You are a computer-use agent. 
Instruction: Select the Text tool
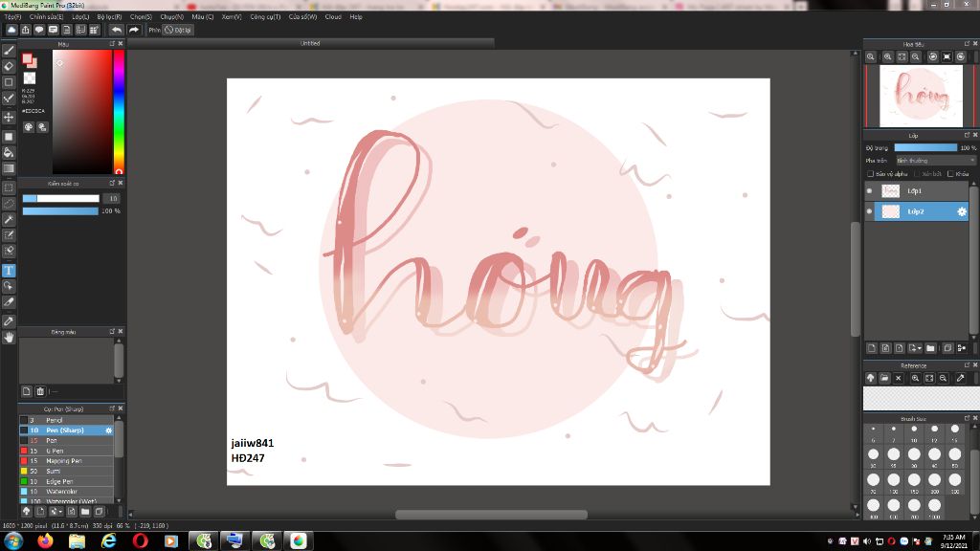pyautogui.click(x=9, y=271)
